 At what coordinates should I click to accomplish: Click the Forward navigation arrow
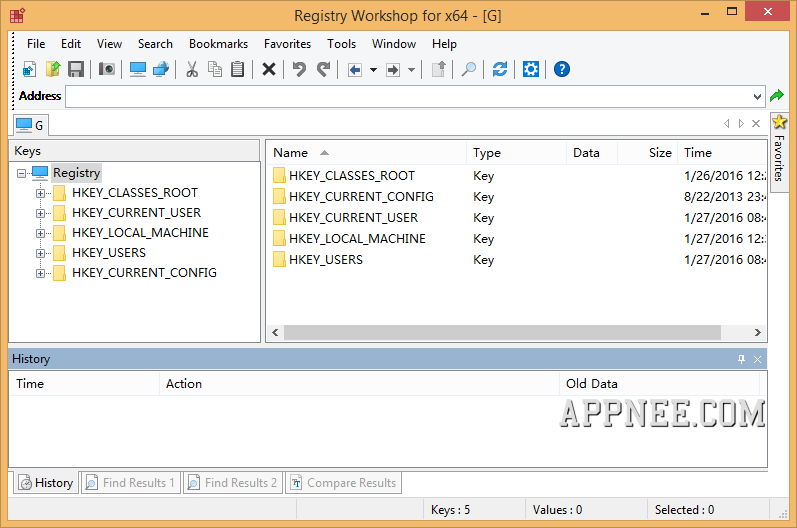point(393,70)
